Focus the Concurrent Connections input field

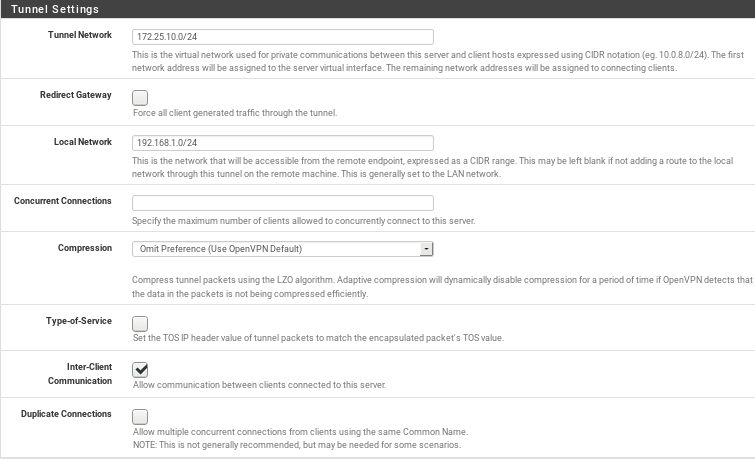pyautogui.click(x=283, y=203)
